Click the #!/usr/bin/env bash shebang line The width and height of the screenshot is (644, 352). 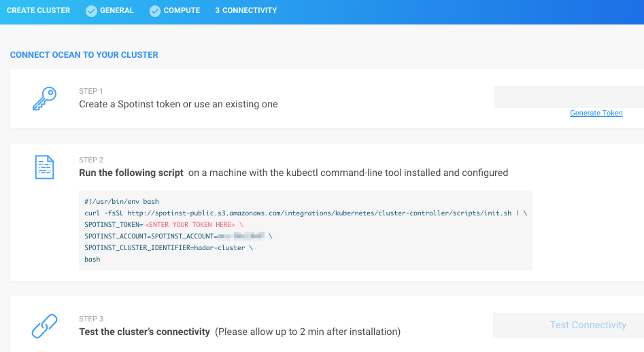click(121, 202)
